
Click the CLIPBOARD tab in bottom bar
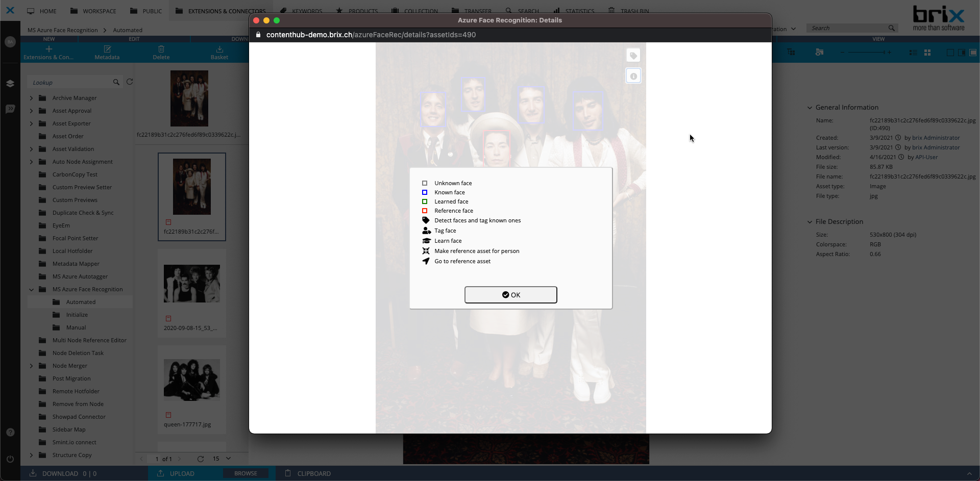pyautogui.click(x=308, y=473)
